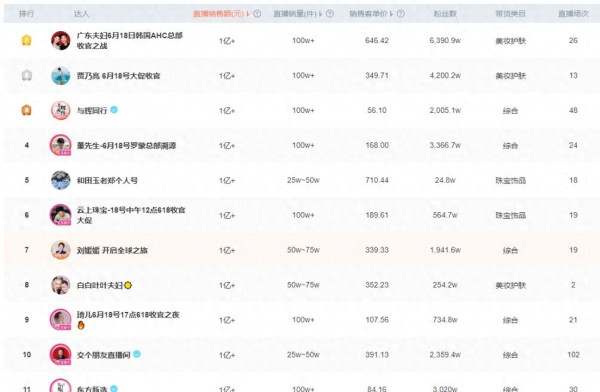
Task: Open avatar of 董先生 streamer
Action: click(61, 145)
